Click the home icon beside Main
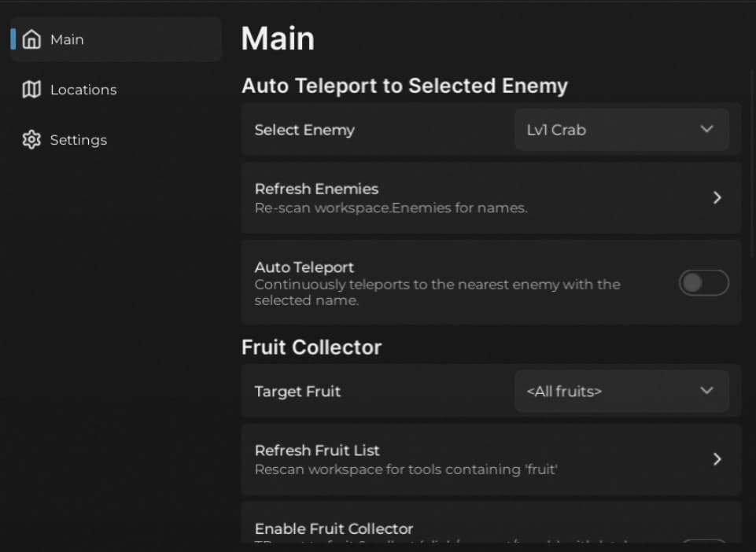The image size is (756, 552). (x=32, y=39)
